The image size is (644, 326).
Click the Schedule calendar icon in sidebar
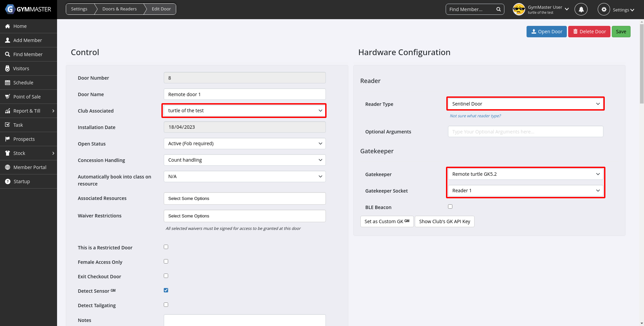7,83
